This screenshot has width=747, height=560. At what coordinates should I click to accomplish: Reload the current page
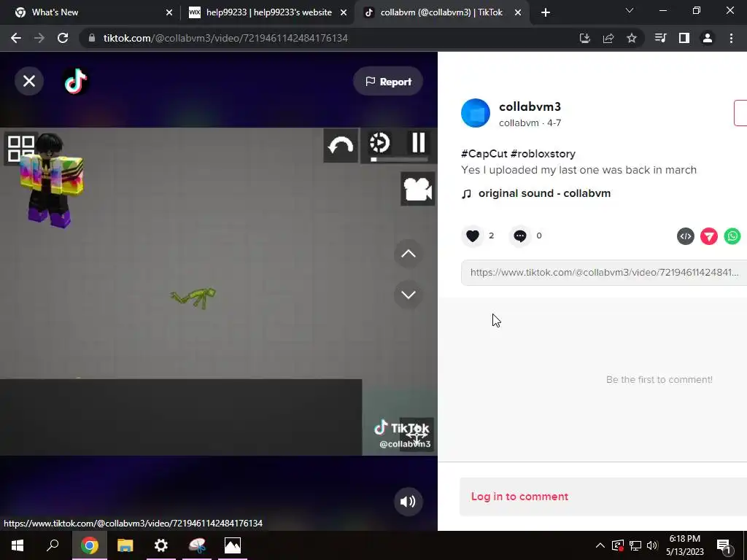[63, 38]
